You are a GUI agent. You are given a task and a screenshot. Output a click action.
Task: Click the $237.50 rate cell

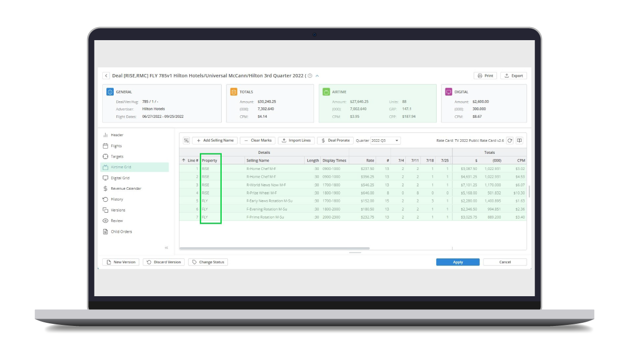tap(363, 168)
